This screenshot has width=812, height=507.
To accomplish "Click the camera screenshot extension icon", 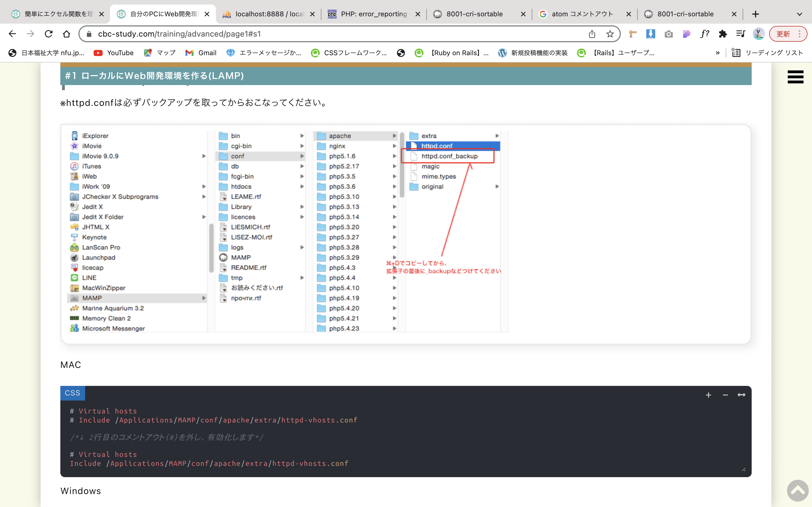I will [668, 34].
